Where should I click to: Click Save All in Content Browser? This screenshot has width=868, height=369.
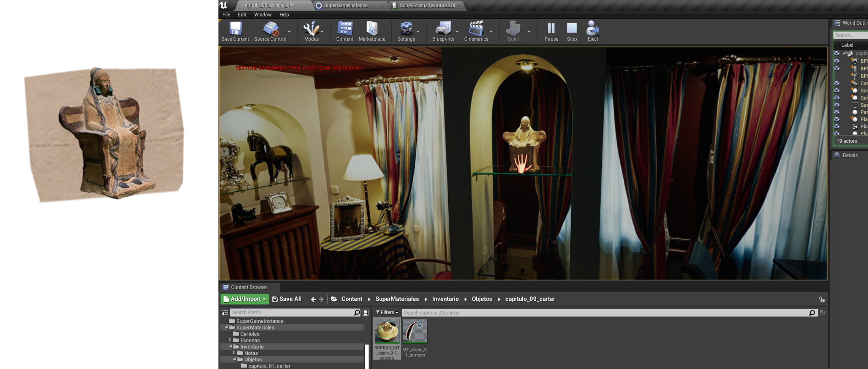coord(287,299)
